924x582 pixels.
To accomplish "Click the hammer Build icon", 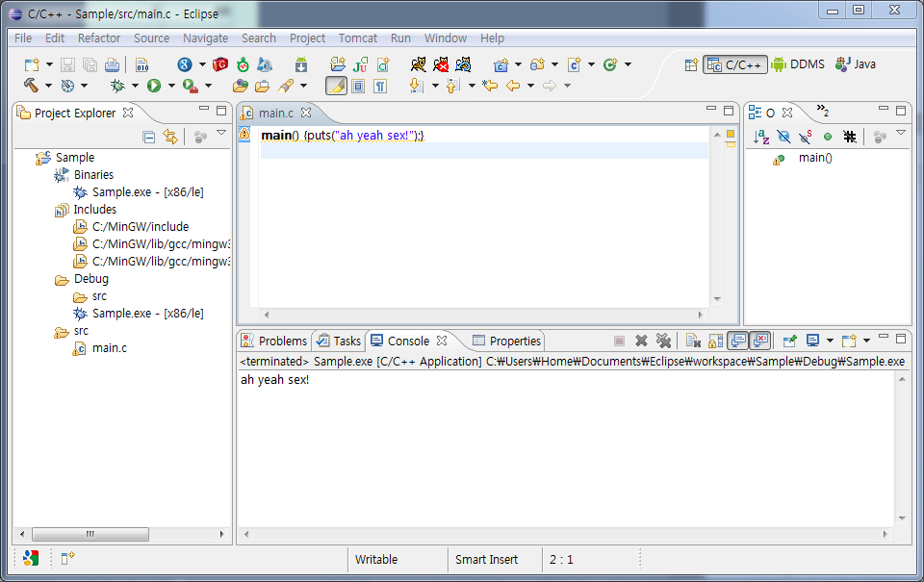I will pyautogui.click(x=31, y=86).
